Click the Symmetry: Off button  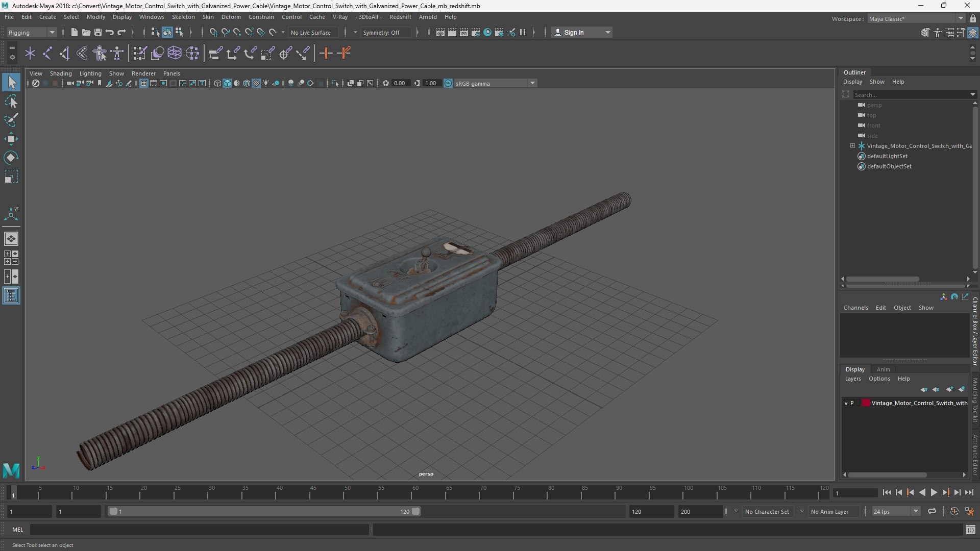click(x=385, y=32)
